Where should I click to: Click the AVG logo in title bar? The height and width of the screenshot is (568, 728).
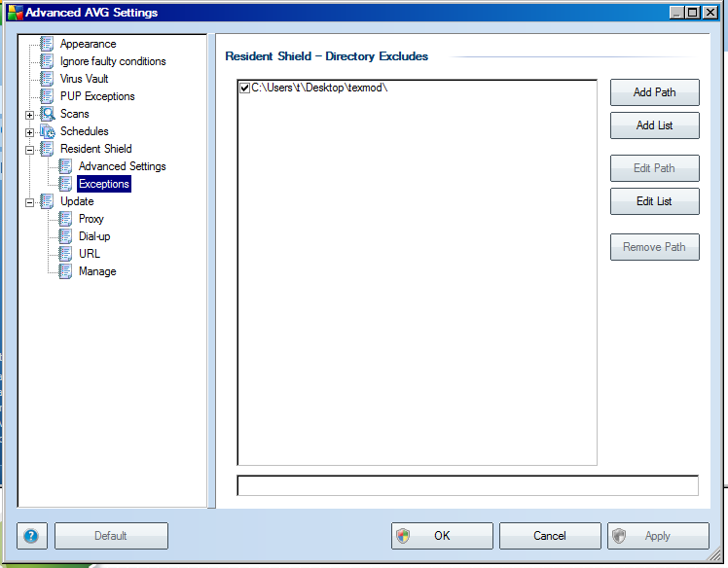point(15,13)
